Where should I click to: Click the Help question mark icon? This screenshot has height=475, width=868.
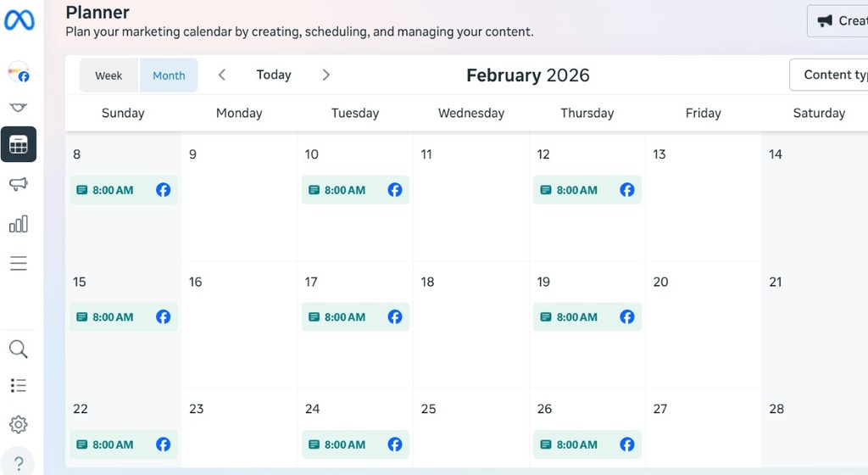[x=19, y=463]
